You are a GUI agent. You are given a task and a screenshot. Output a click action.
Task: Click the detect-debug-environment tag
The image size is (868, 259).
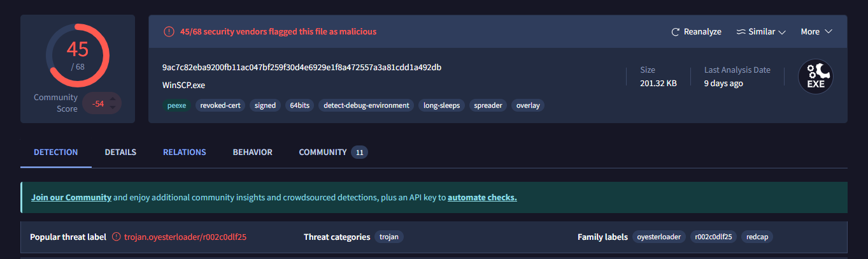[366, 105]
